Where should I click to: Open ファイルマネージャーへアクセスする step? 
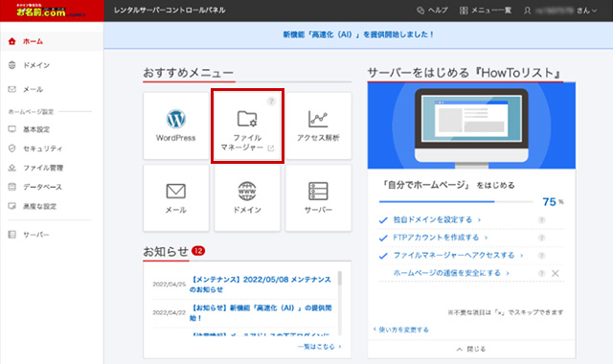point(458,256)
